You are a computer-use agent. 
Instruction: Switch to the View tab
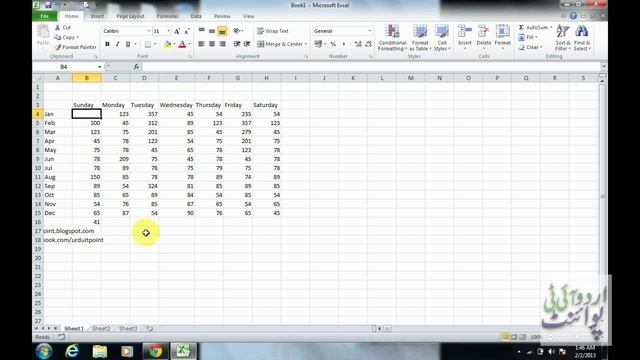tap(249, 16)
